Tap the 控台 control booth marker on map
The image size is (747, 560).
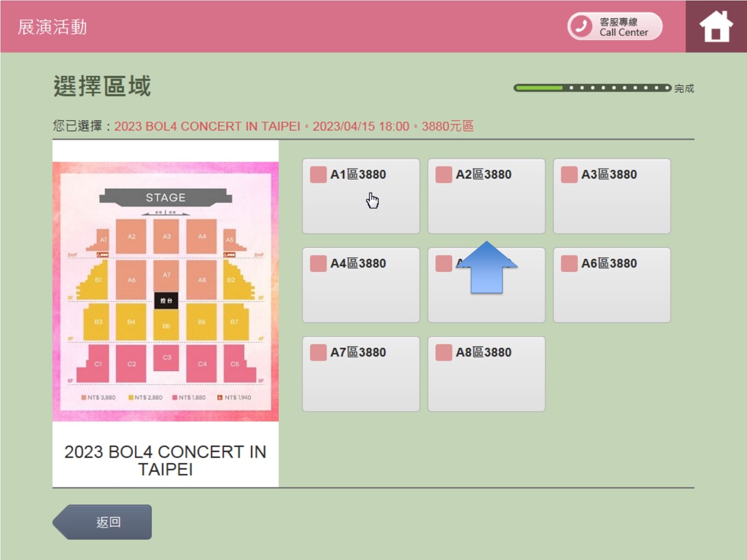[166, 300]
